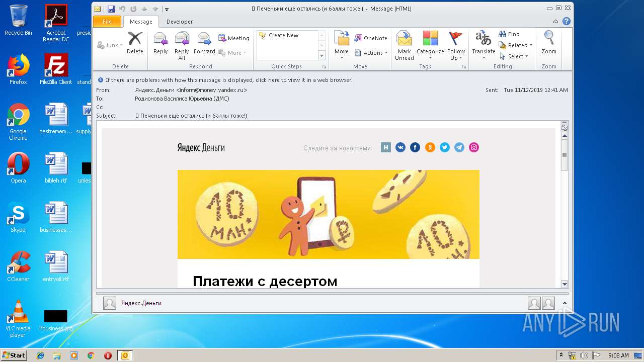Open the Telegram icon in email header

pyautogui.click(x=459, y=147)
